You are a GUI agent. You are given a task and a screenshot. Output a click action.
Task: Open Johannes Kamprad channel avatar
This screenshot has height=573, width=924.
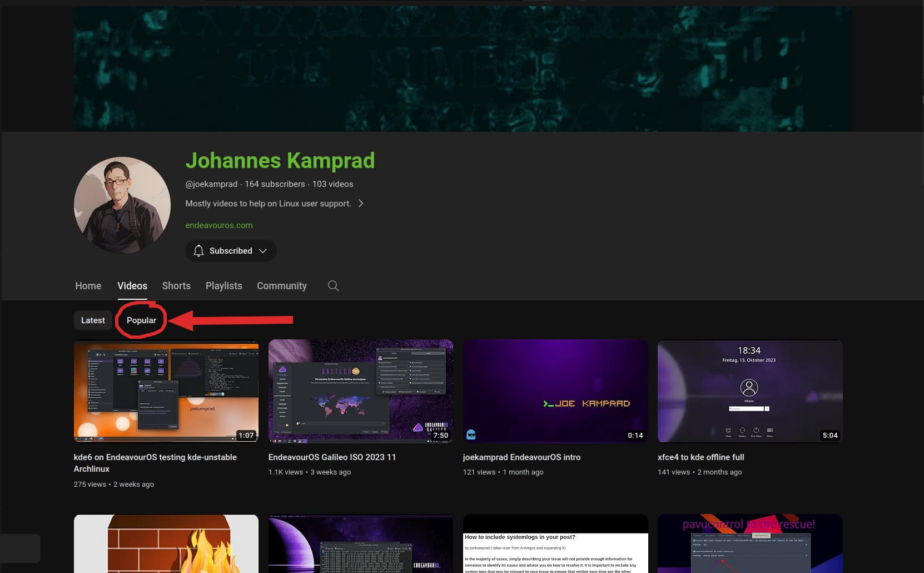pos(122,205)
